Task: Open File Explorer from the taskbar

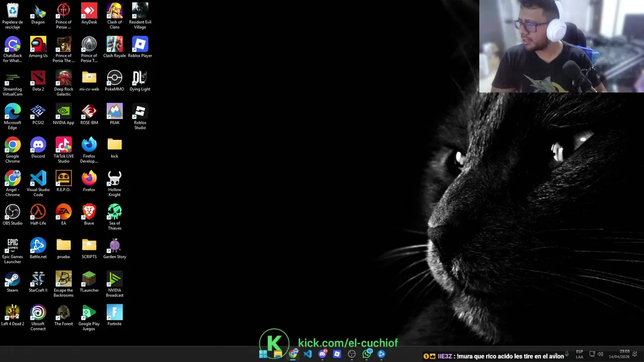Action: click(x=278, y=354)
